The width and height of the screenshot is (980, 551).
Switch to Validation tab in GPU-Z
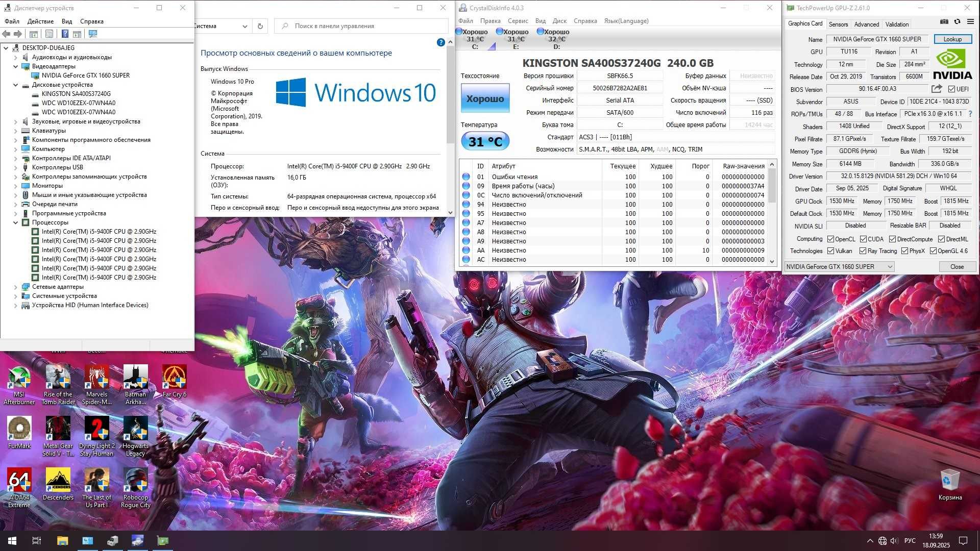[897, 24]
